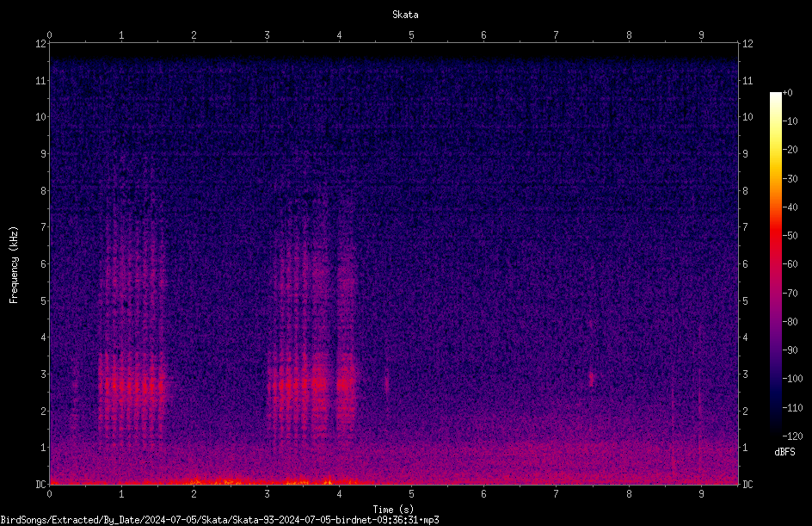Viewport: 812px width, 526px height.
Task: Click '0' on the top time axis
Action: (x=49, y=35)
